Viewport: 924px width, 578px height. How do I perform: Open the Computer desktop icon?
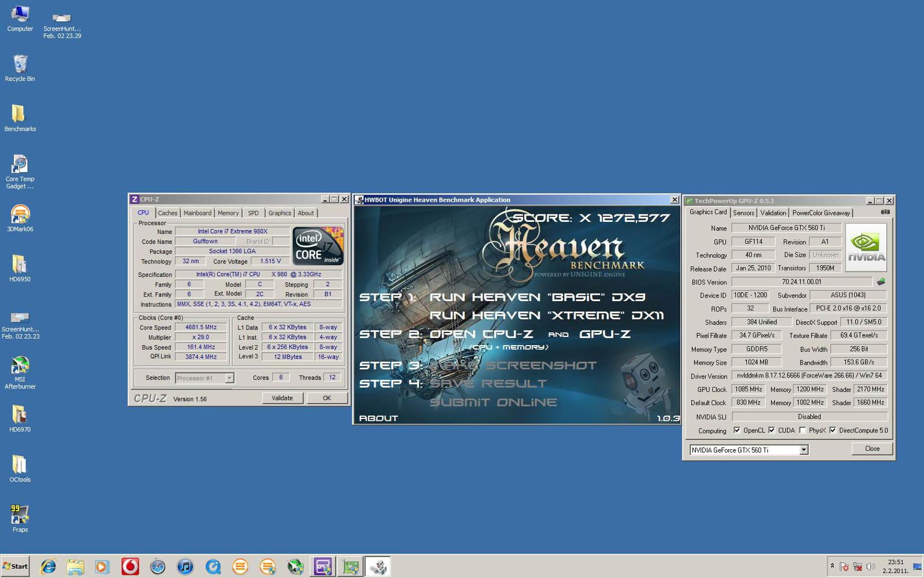[20, 18]
